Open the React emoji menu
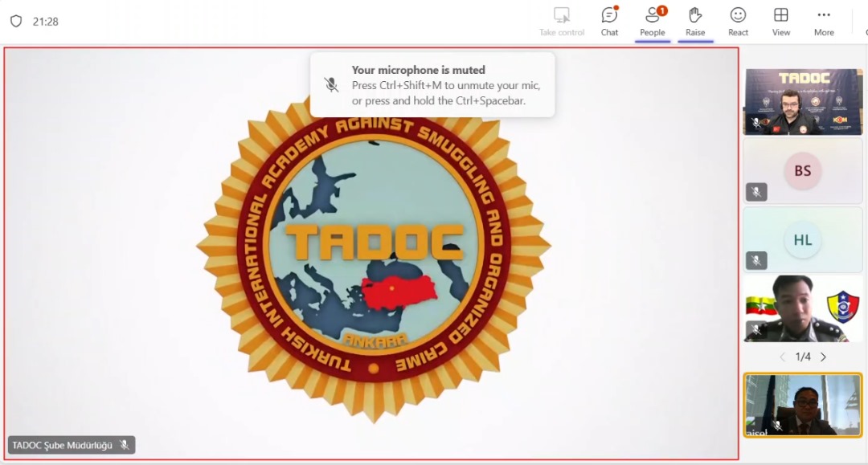 (x=738, y=22)
